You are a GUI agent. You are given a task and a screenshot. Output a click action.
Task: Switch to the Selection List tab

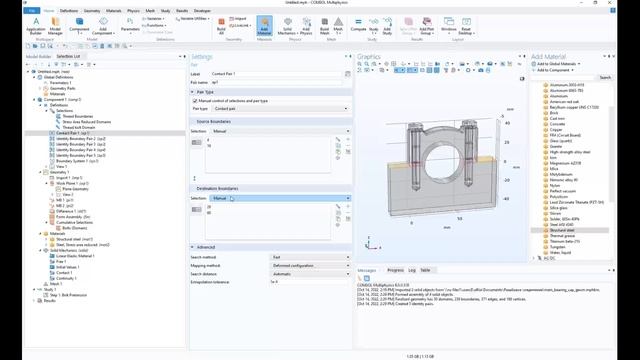[x=68, y=56]
